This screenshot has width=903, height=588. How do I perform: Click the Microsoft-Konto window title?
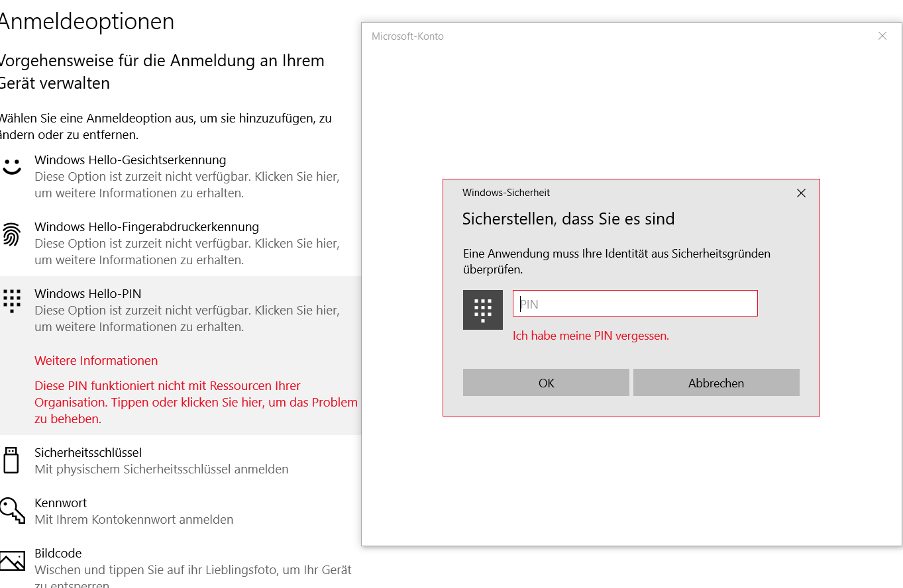click(407, 36)
